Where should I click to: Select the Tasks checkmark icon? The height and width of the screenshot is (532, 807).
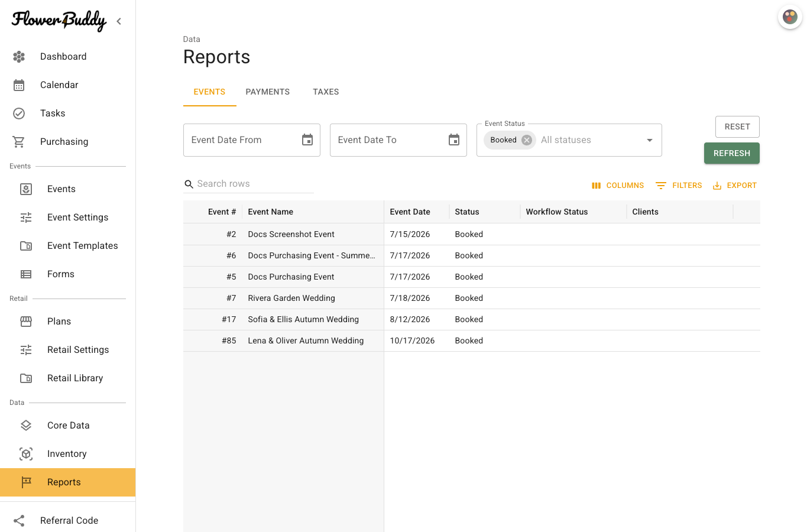click(x=19, y=113)
